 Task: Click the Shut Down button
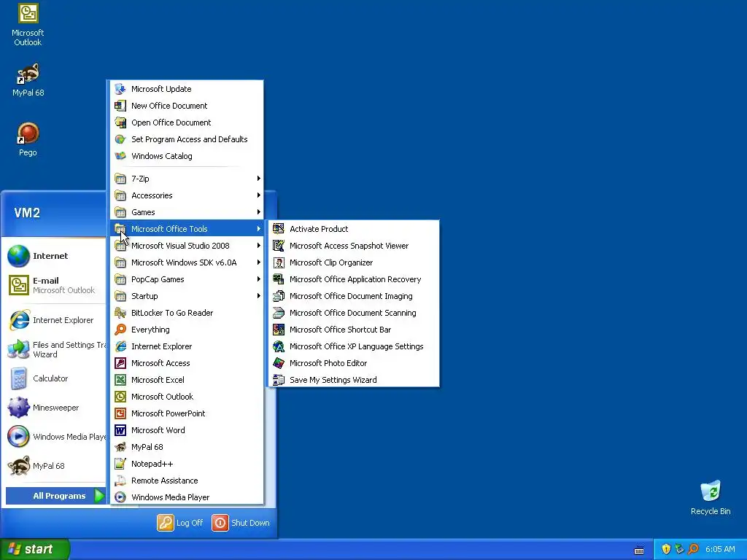tap(241, 523)
